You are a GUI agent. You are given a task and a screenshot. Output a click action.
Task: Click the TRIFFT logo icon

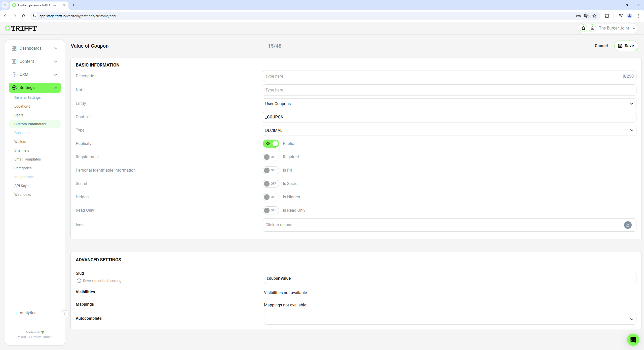click(x=8, y=28)
